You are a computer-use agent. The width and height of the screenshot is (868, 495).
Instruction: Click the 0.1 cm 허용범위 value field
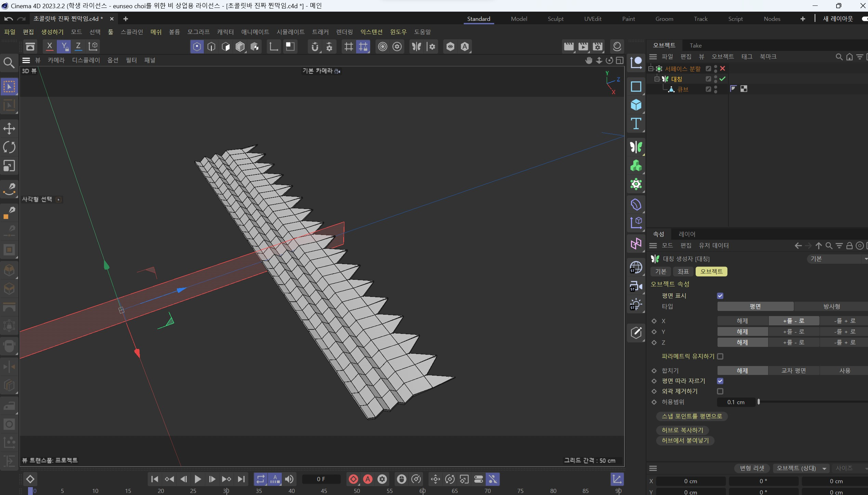click(736, 402)
